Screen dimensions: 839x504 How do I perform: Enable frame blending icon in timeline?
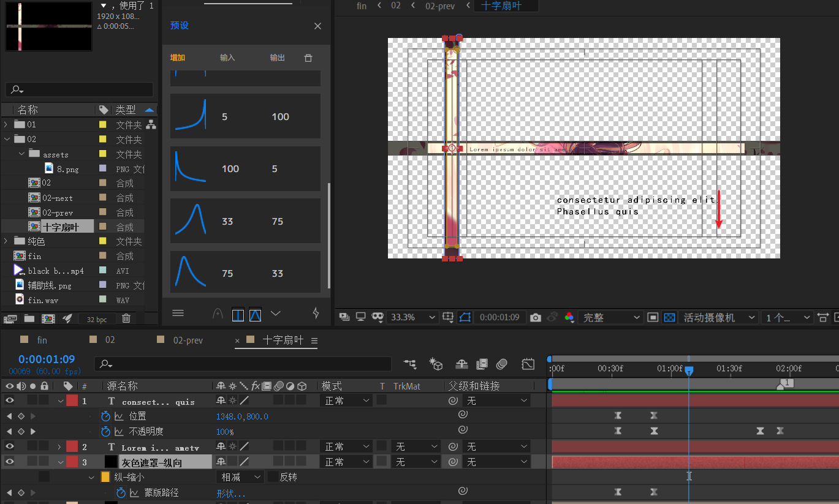482,364
